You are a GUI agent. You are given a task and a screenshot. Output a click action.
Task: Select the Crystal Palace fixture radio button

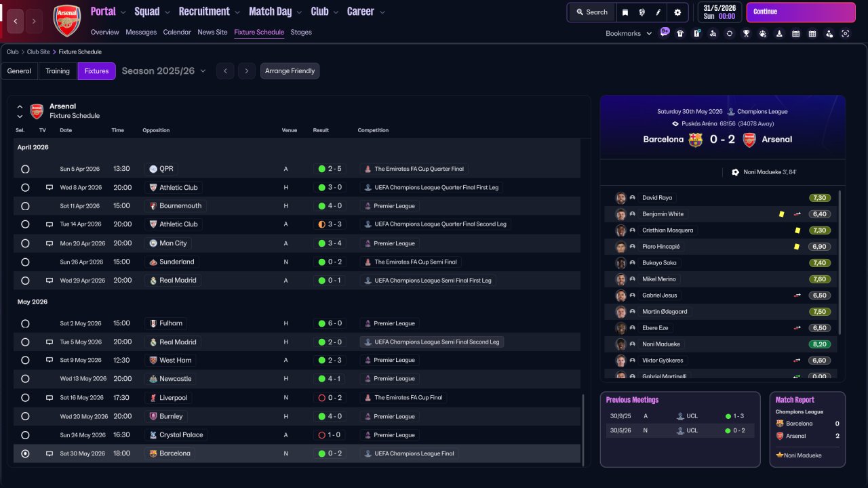25,435
